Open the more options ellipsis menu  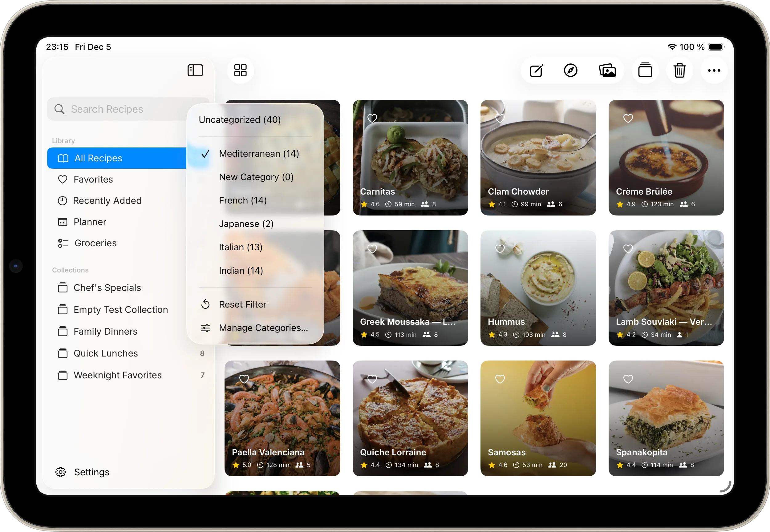(714, 70)
